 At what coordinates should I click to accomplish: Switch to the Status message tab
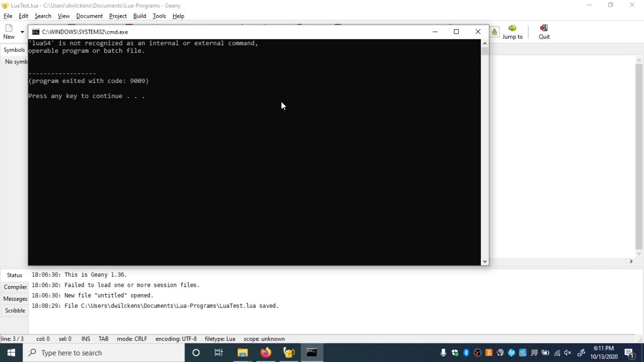coord(15,276)
